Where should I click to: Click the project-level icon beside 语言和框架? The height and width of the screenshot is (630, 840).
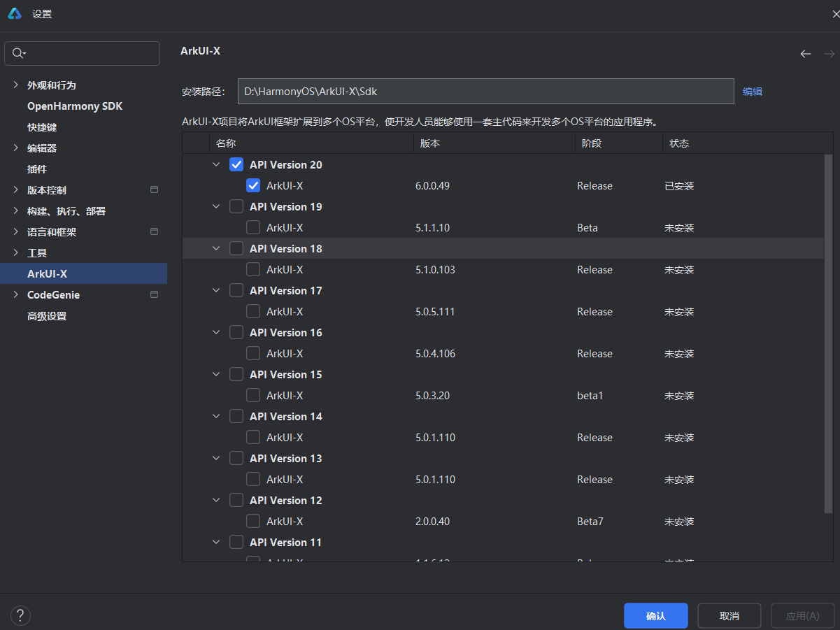coord(155,231)
